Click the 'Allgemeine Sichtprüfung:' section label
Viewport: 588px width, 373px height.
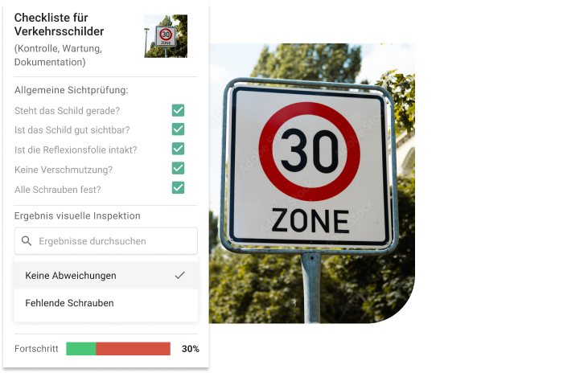click(x=72, y=90)
